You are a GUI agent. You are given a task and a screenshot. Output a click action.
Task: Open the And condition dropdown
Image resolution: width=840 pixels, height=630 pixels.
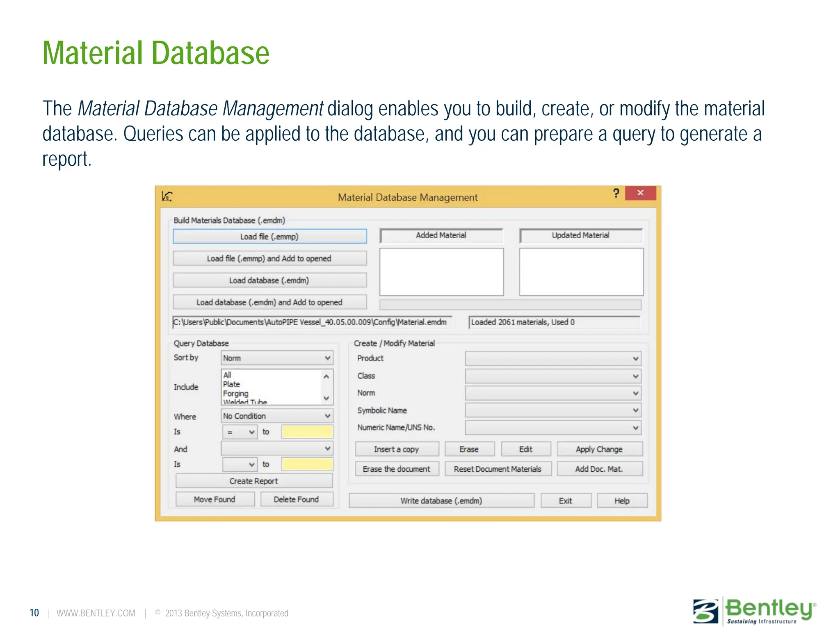(x=277, y=448)
